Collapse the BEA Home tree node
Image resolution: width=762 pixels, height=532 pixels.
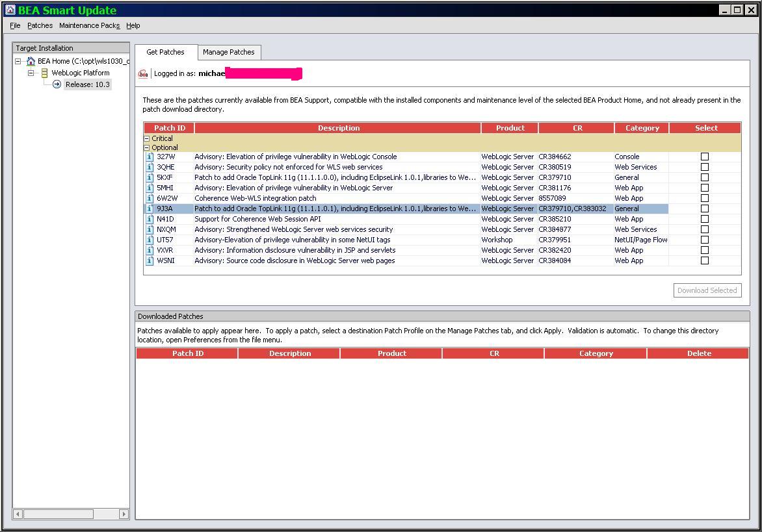coord(18,61)
